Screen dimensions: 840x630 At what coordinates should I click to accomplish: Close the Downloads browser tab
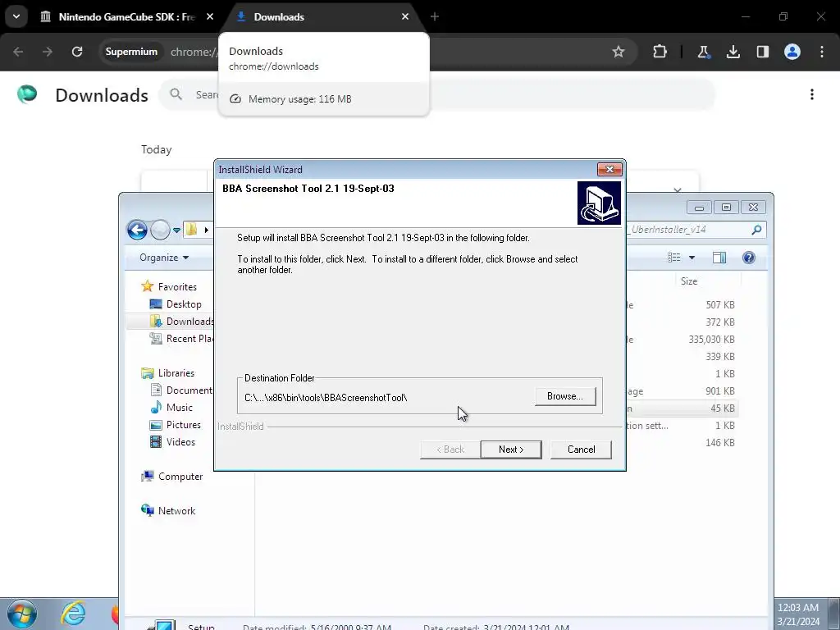(405, 16)
